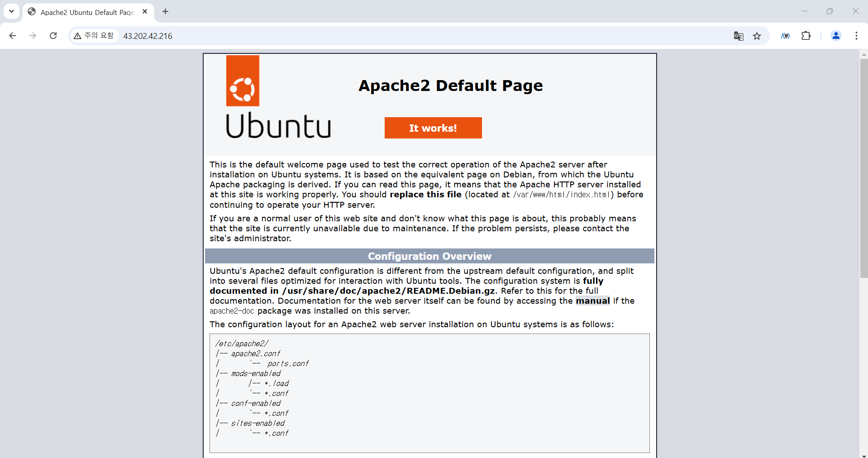Minimize the browser window
868x458 pixels.
(x=804, y=11)
